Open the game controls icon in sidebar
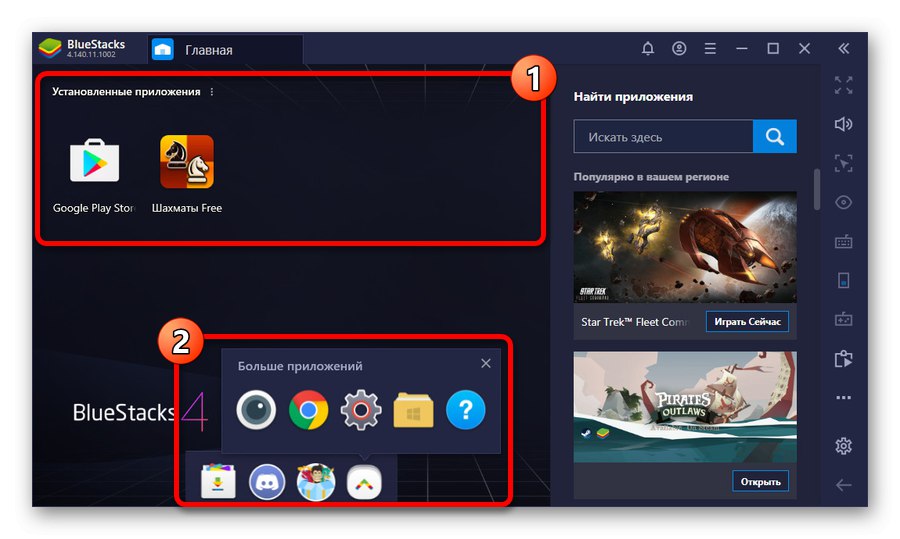900x539 pixels. pyautogui.click(x=843, y=320)
